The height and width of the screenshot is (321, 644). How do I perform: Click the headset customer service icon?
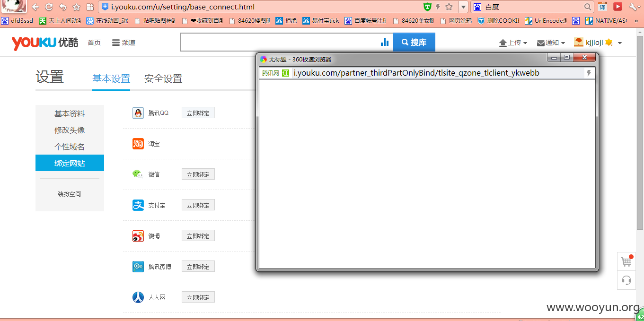[626, 280]
